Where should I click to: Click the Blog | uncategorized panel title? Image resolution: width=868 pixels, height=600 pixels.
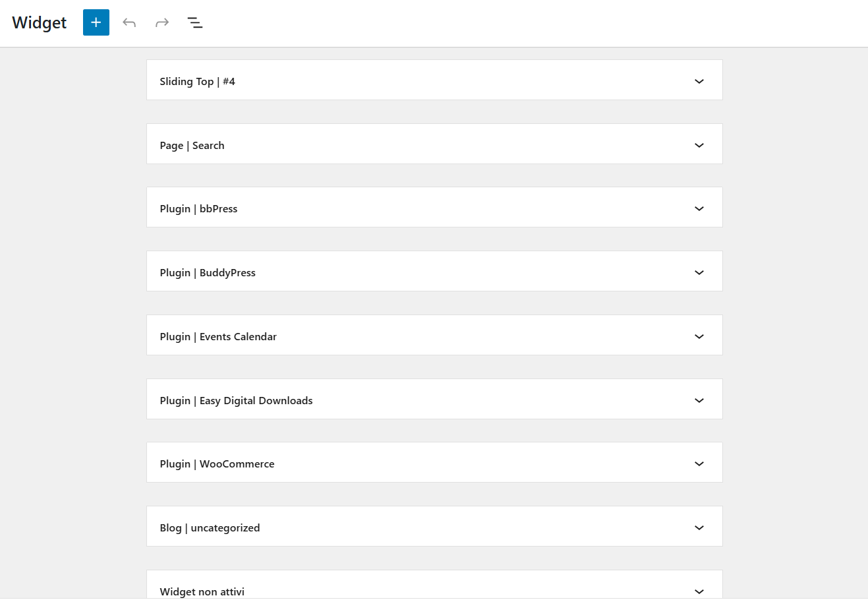[x=210, y=528]
